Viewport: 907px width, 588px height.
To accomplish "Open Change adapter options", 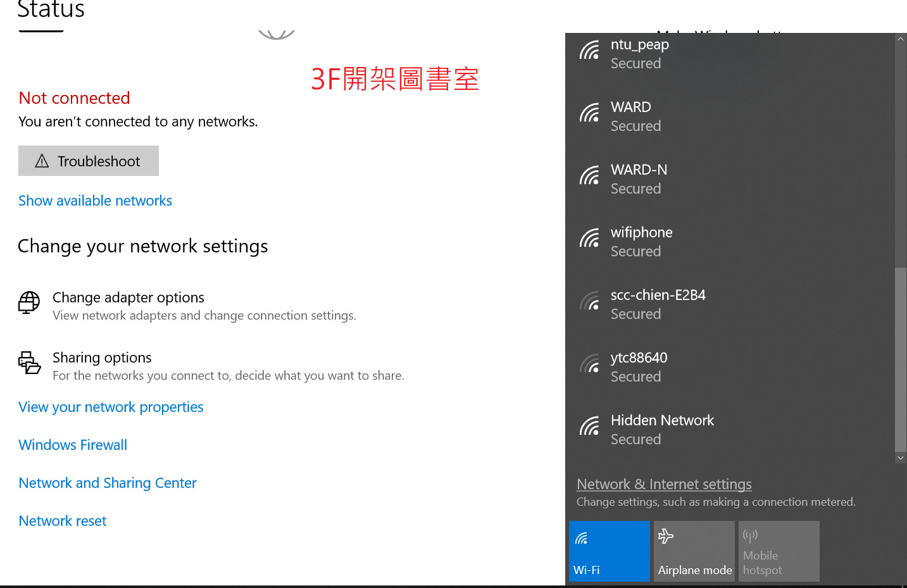I will (x=128, y=297).
